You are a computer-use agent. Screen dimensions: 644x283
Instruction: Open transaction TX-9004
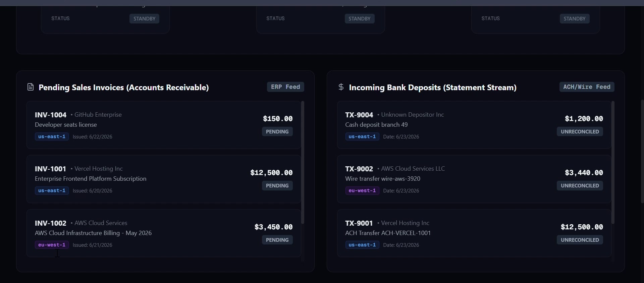(x=474, y=125)
